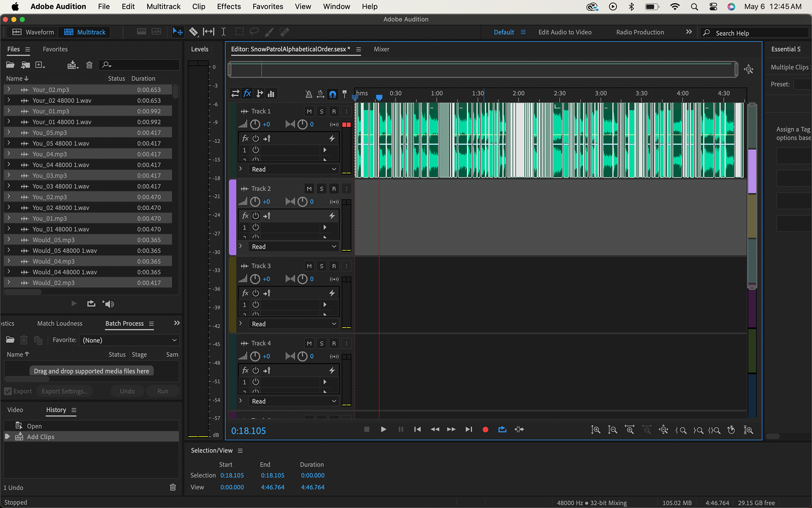Toggle the metronome icon above the tracks
The image size is (812, 508).
309,94
